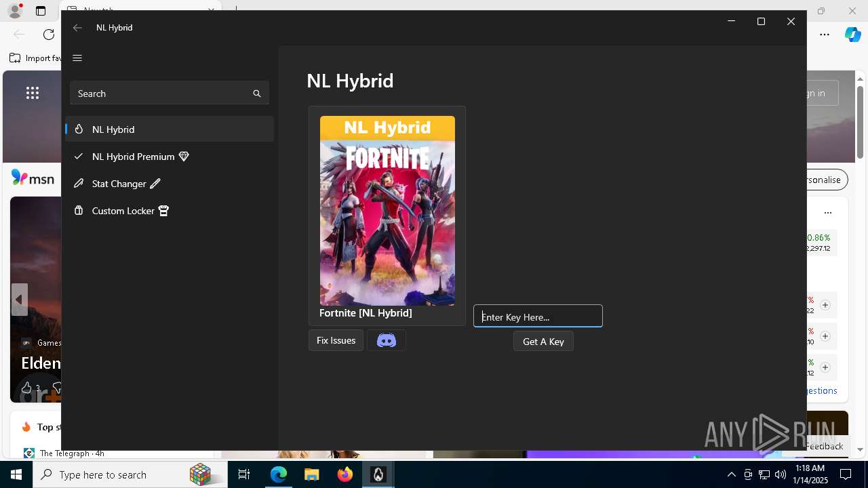Focus the Search box in the sidebar
Image resolution: width=868 pixels, height=488 pixels.
pos(170,94)
